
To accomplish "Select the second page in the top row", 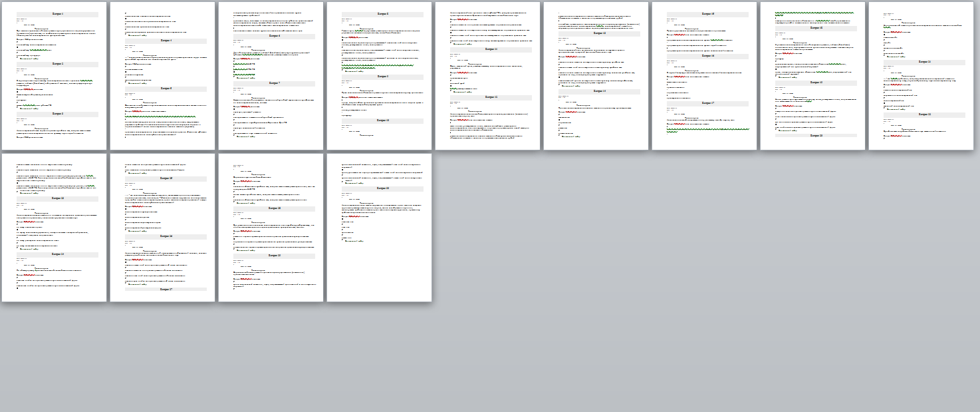I will [162, 76].
